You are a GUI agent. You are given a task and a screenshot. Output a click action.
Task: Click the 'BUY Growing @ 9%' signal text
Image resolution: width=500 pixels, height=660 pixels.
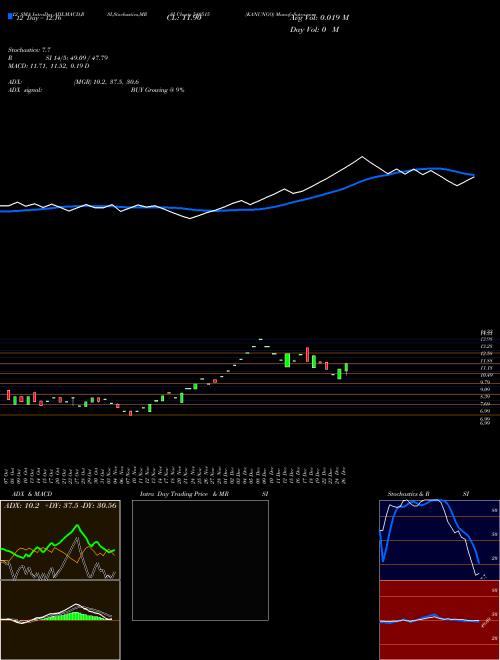click(157, 90)
